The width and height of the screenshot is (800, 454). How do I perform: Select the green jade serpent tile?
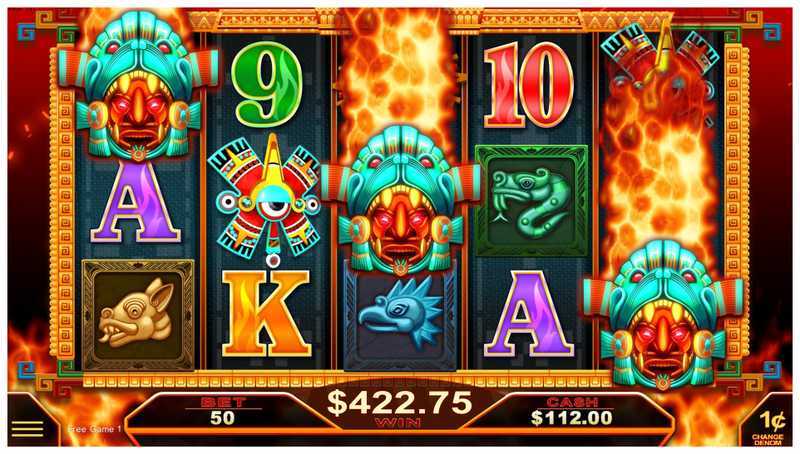[531, 201]
